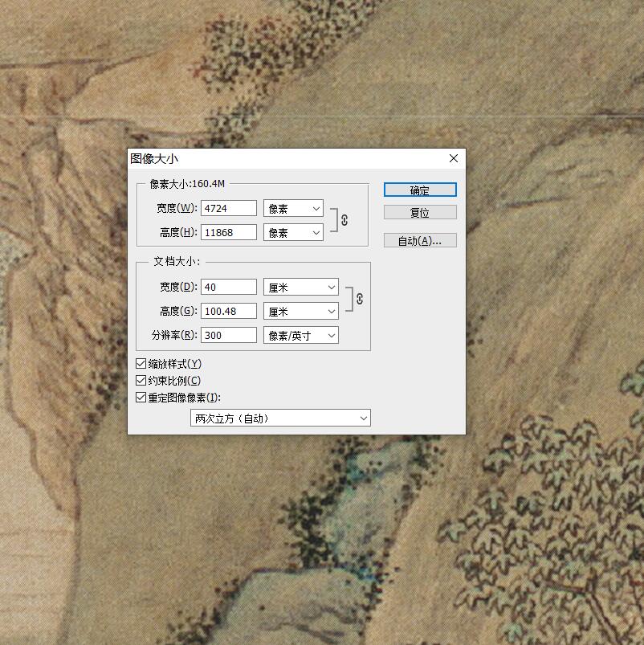Open the document height unit dropdown 厘米
Screen dimensions: 644x645
[300, 312]
